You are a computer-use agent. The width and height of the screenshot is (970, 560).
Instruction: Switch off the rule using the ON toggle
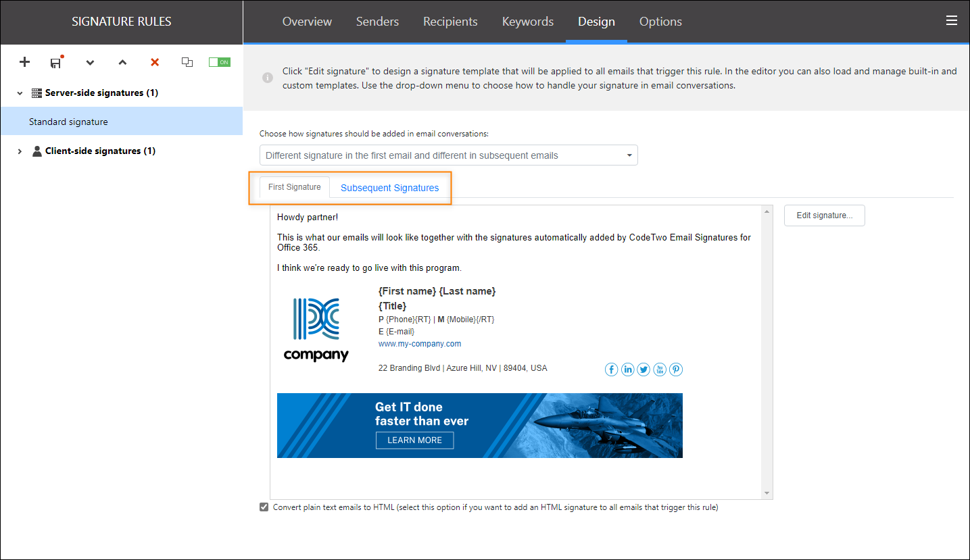pyautogui.click(x=219, y=61)
